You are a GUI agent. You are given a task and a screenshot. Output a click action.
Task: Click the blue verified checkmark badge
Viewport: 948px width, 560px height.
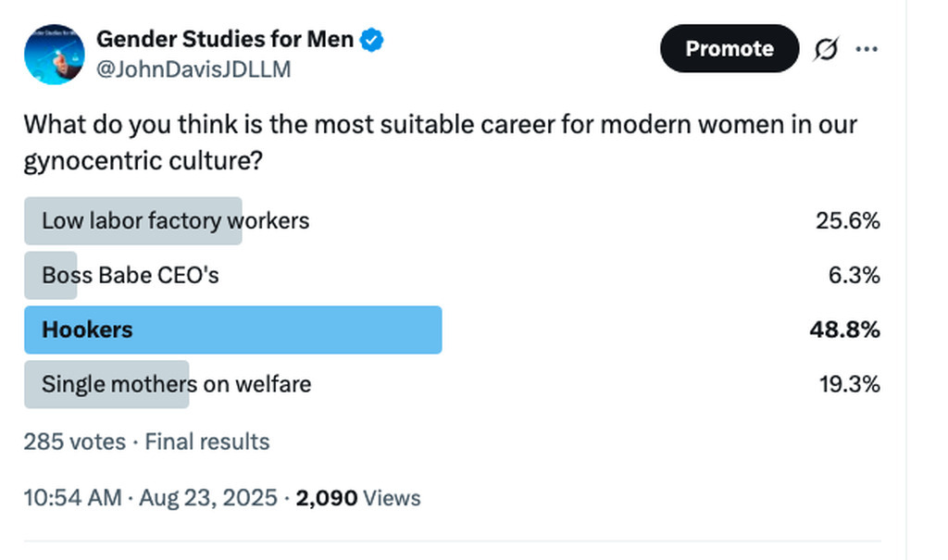372,40
